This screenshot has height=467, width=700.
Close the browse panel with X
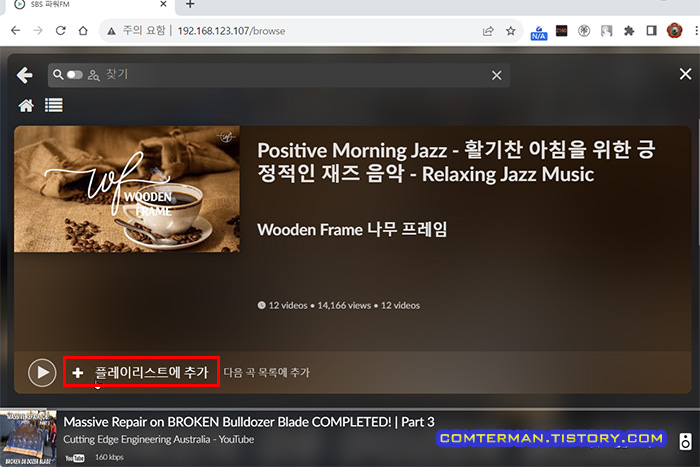click(685, 74)
